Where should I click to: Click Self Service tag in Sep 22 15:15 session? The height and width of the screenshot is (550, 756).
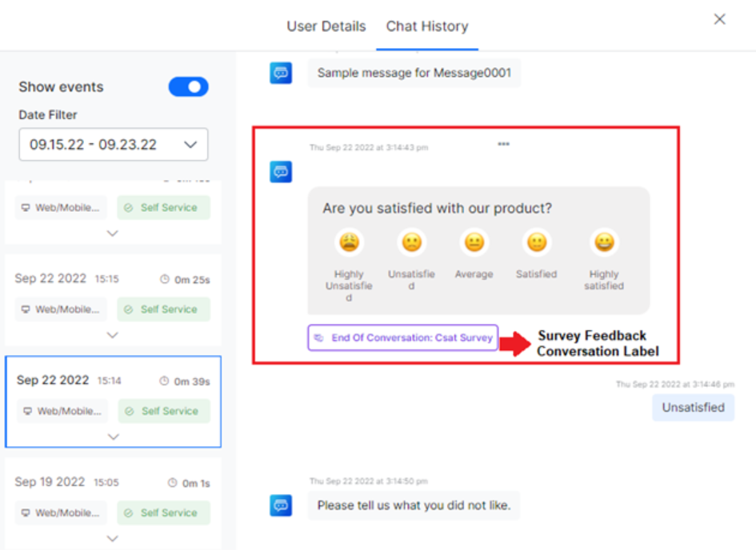pos(163,309)
